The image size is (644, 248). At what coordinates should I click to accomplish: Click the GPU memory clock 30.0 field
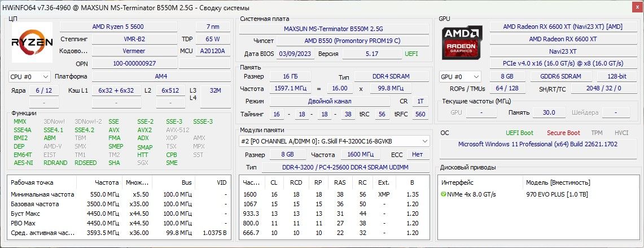[548, 112]
